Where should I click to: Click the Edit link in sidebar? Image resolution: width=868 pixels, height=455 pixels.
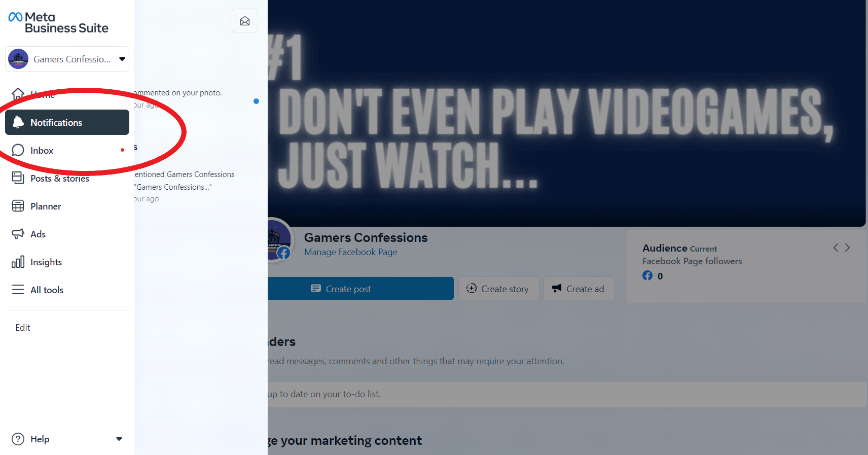point(23,328)
